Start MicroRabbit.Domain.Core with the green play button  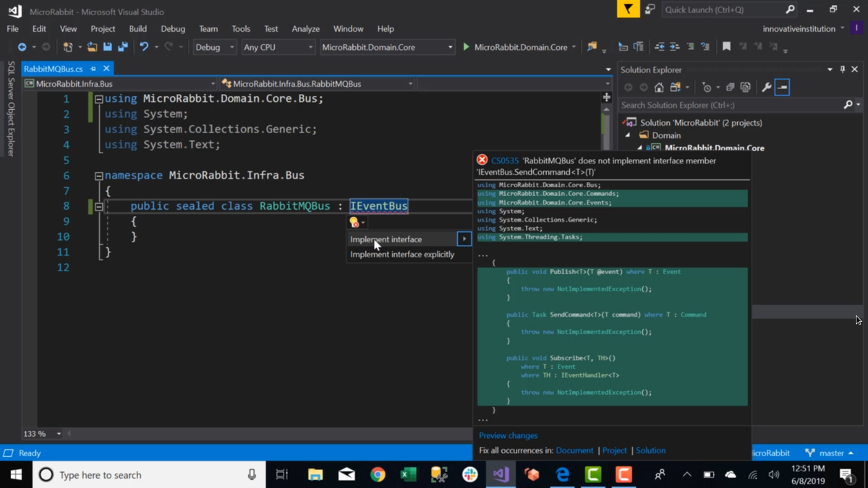tap(466, 47)
